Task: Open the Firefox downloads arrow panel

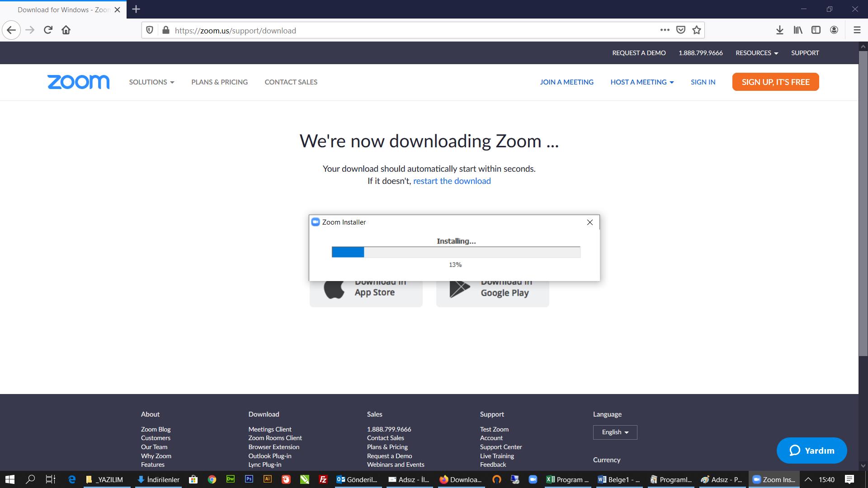Action: pos(780,30)
